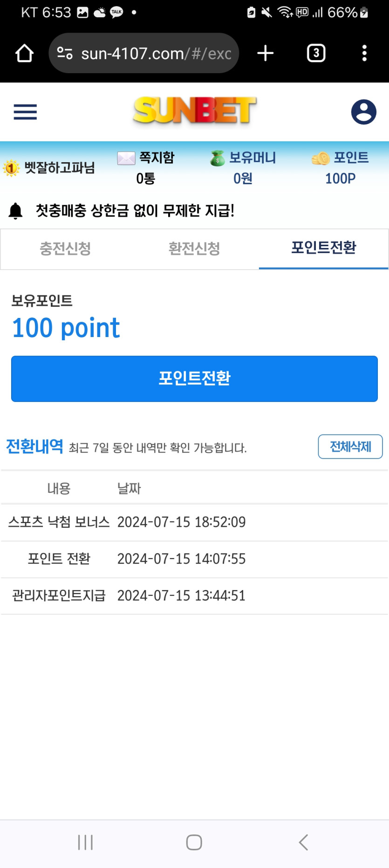Tap the address bar URL

point(156,54)
